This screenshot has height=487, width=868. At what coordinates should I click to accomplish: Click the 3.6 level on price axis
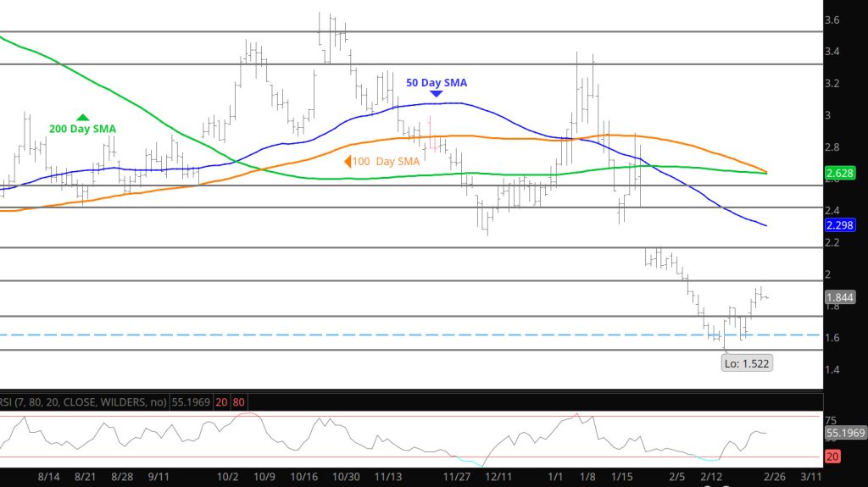[832, 19]
